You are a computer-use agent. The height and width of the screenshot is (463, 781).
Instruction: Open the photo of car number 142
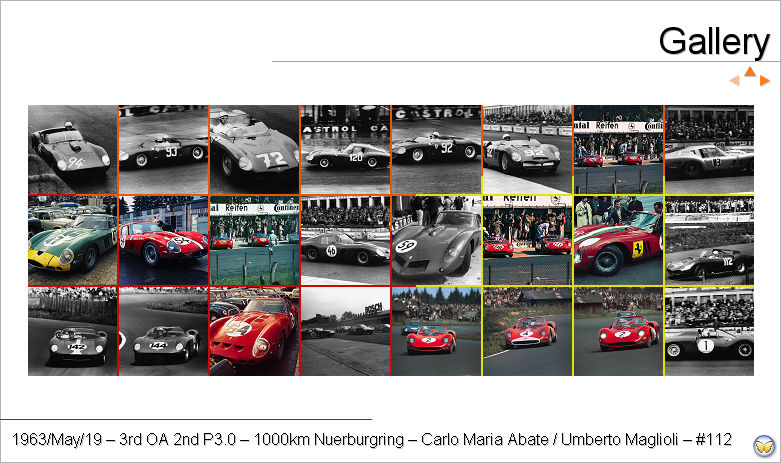[73, 331]
